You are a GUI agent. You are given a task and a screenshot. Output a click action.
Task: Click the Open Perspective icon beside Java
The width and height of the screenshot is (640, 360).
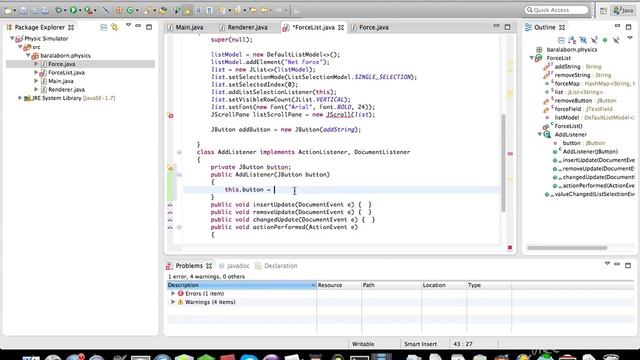603,11
